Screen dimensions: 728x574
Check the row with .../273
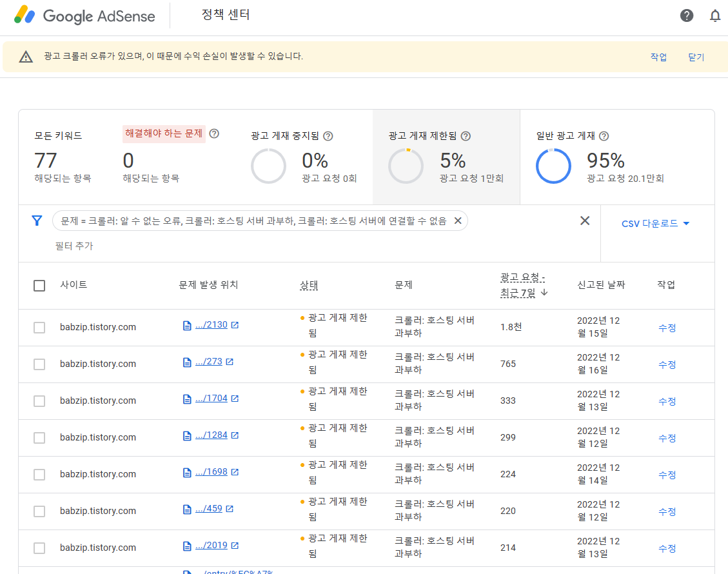click(x=39, y=364)
